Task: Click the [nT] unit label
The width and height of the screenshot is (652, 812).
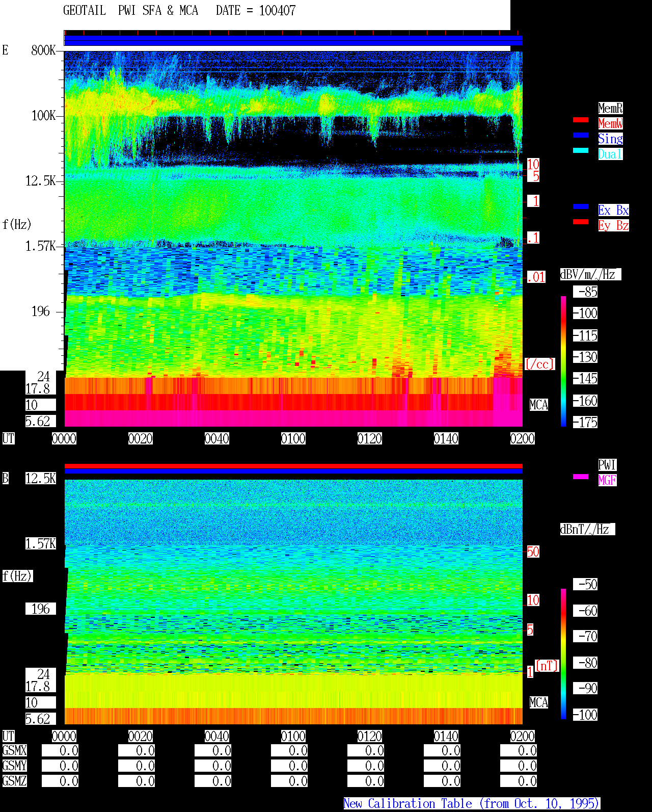Action: [547, 666]
